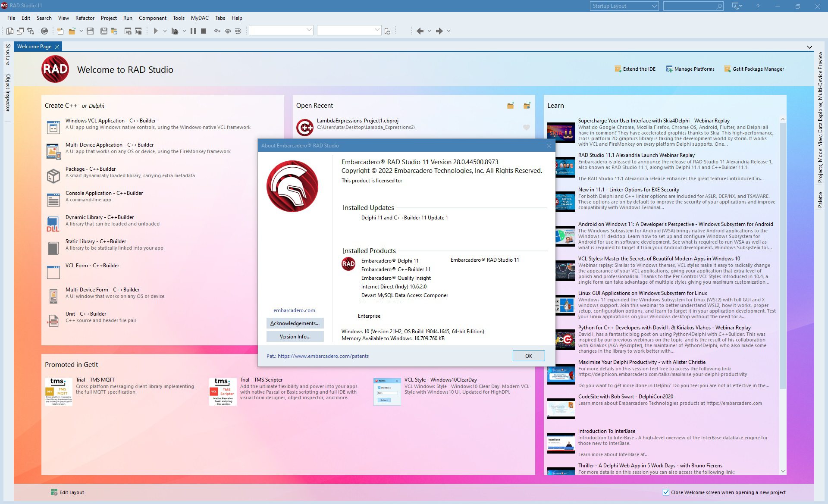
Task: Toggle favorite heart for LambdaExpressions_Project1
Action: click(527, 127)
